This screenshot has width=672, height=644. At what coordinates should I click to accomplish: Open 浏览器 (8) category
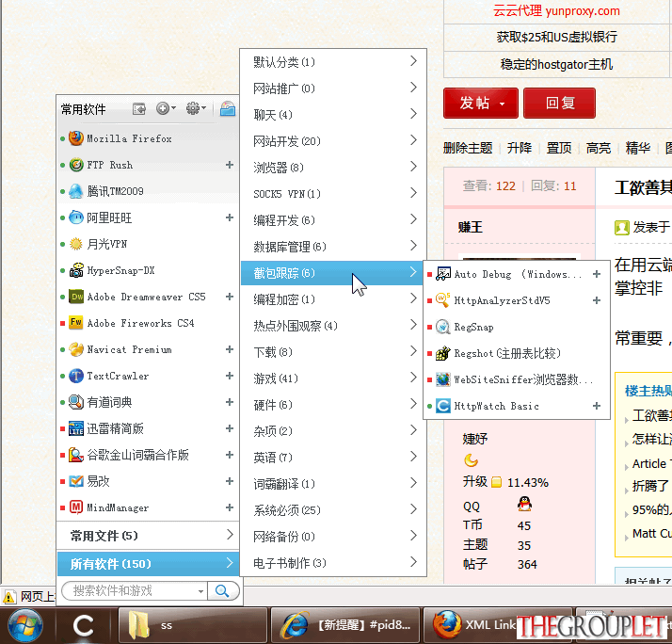coord(333,168)
